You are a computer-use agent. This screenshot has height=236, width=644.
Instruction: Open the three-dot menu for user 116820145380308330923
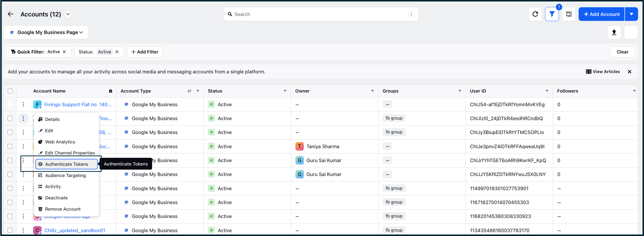pyautogui.click(x=23, y=216)
